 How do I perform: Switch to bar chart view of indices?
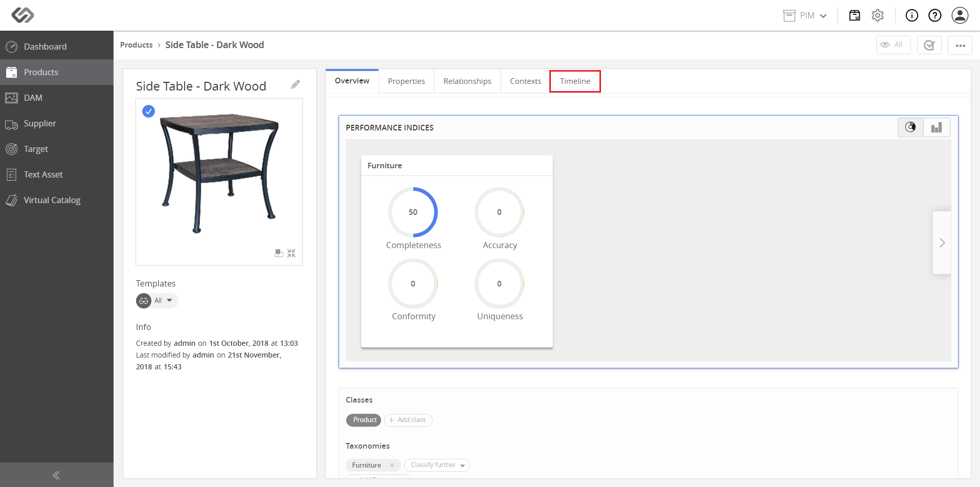(x=937, y=127)
